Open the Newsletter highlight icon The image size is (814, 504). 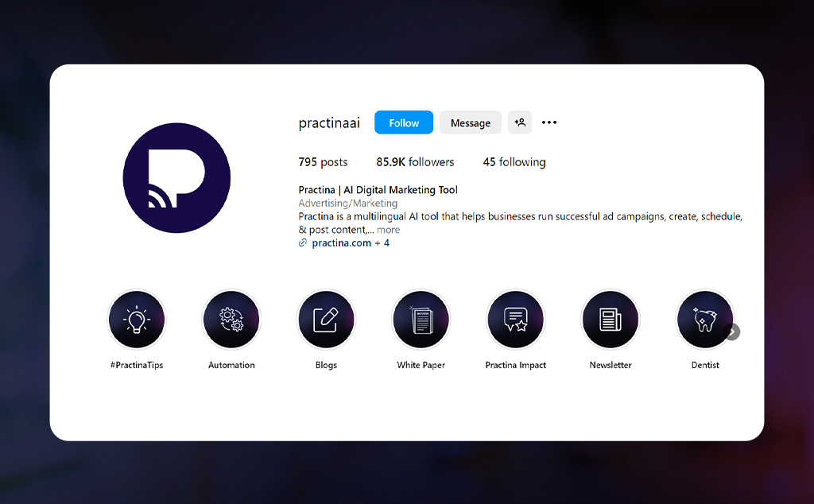click(610, 320)
